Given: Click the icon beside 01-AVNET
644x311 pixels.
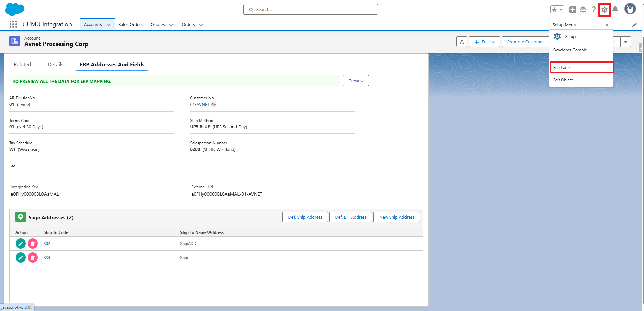Looking at the screenshot, I should (213, 105).
